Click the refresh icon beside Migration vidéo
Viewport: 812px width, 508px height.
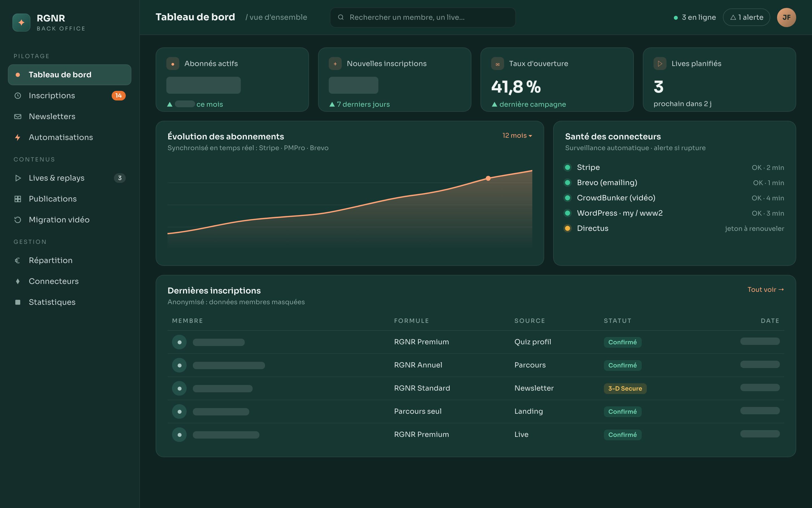point(18,220)
